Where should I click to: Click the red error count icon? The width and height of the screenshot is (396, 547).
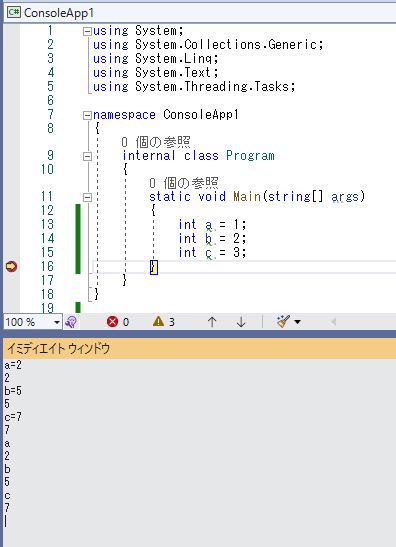[112, 321]
